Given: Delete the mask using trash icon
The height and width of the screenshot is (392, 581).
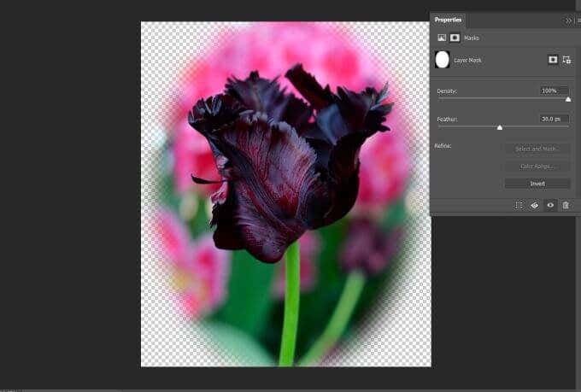Looking at the screenshot, I should point(566,205).
